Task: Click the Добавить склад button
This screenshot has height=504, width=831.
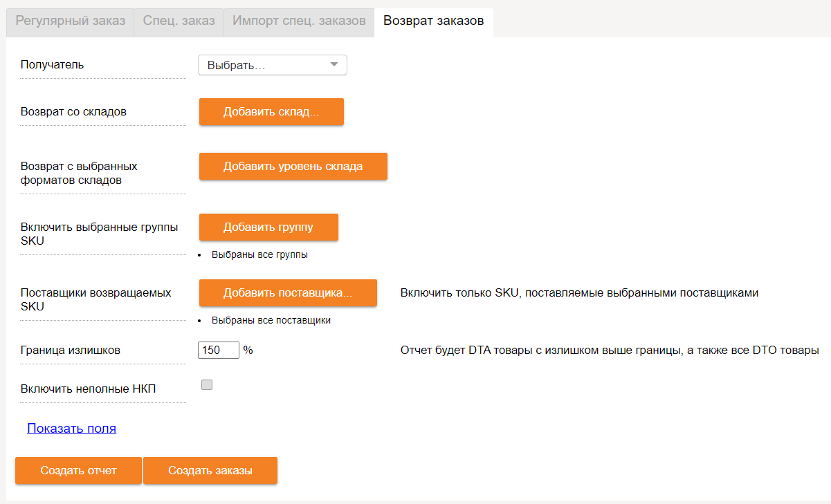Action: [271, 112]
